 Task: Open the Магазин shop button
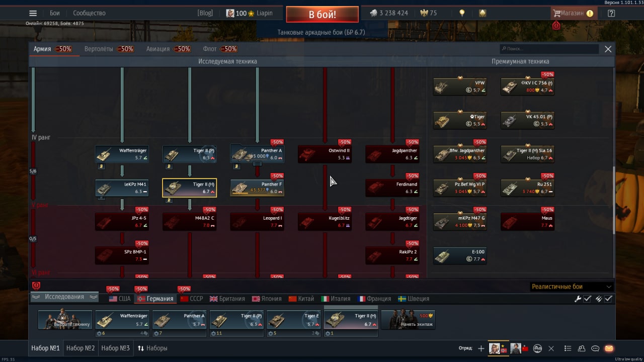pyautogui.click(x=573, y=14)
